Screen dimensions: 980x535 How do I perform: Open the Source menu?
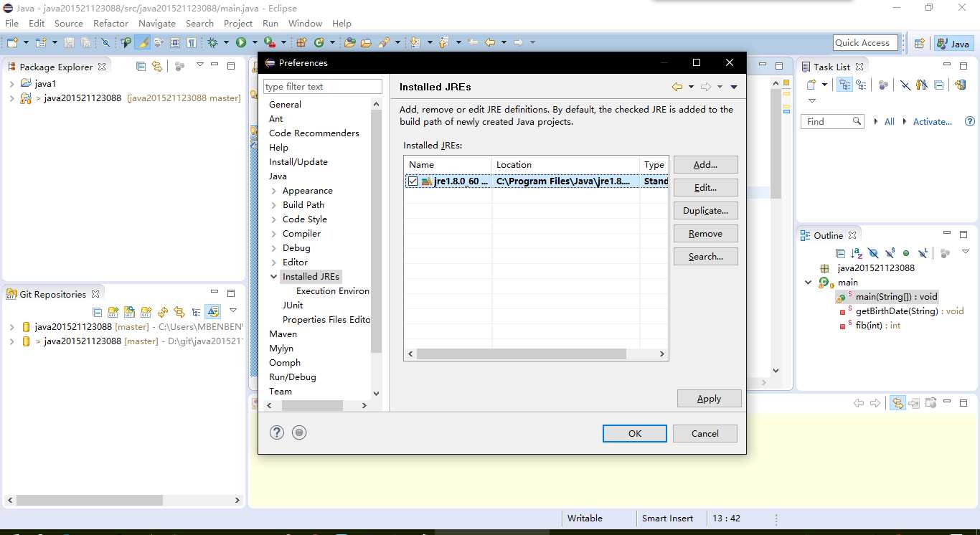click(69, 23)
